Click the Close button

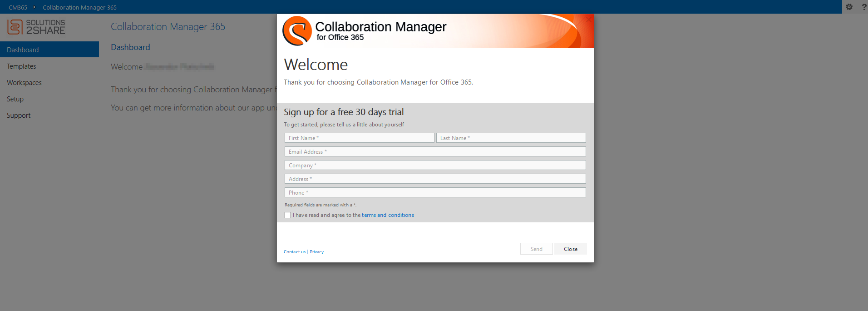[571, 249]
